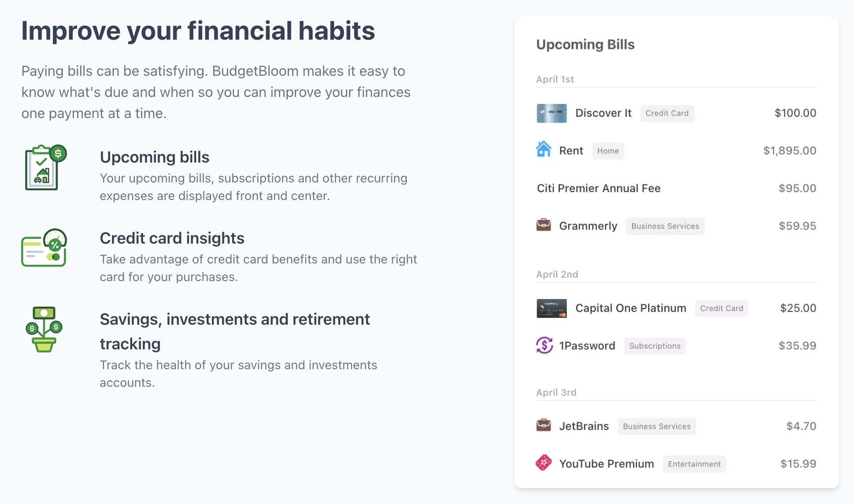This screenshot has width=853, height=504.
Task: Click the Credit Card tag beside Discover It
Action: 667,113
